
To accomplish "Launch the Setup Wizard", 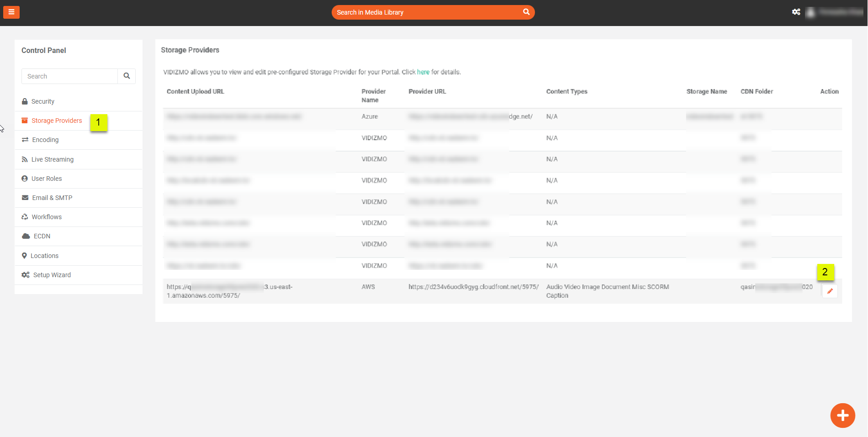I will (52, 275).
